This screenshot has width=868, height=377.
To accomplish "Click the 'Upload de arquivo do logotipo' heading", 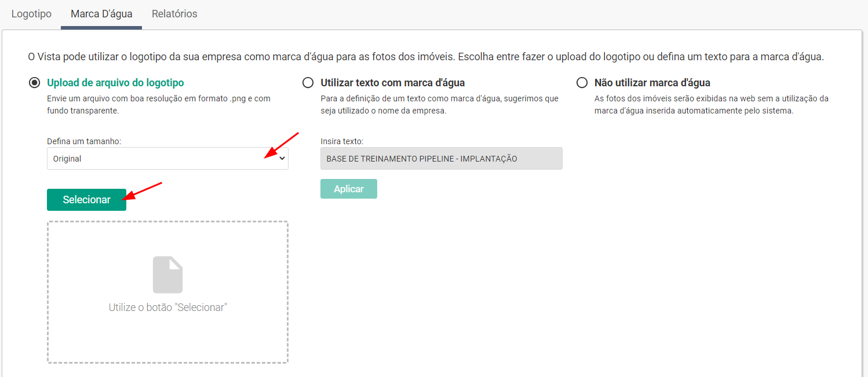I will (115, 83).
